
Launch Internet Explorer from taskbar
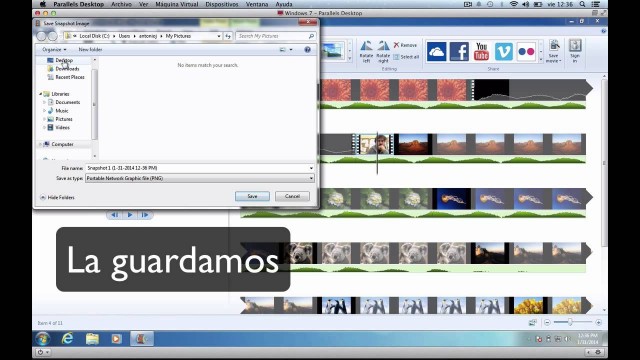tap(68, 338)
